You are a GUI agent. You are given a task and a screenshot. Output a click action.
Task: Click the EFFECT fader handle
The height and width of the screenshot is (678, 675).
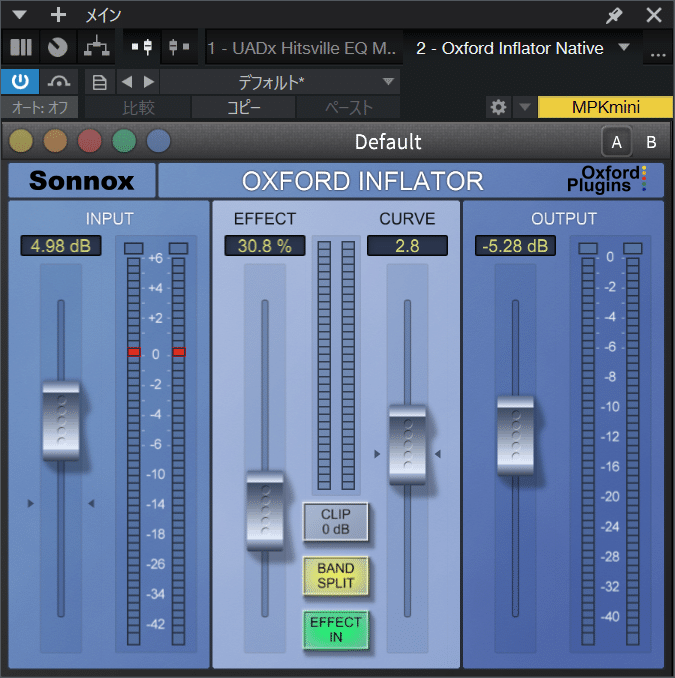pos(265,511)
